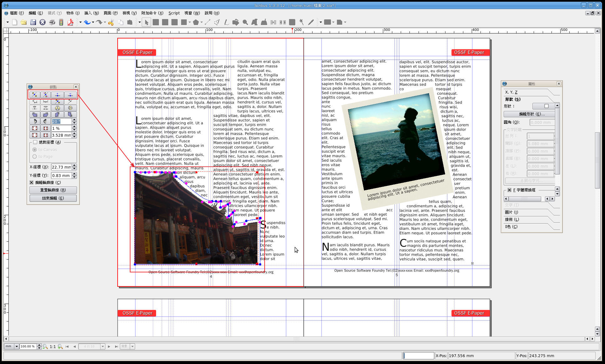Open the 插入 (N) menu
This screenshot has width=605, height=364.
tap(91, 13)
